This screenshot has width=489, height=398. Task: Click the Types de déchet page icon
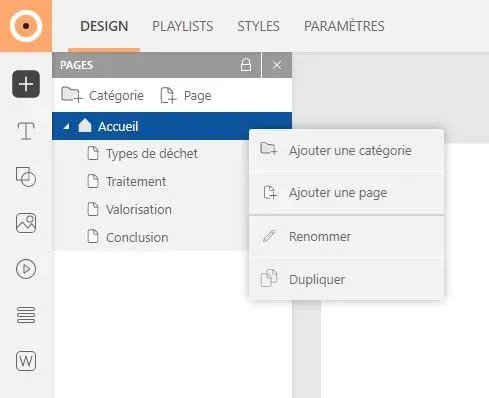(x=93, y=153)
